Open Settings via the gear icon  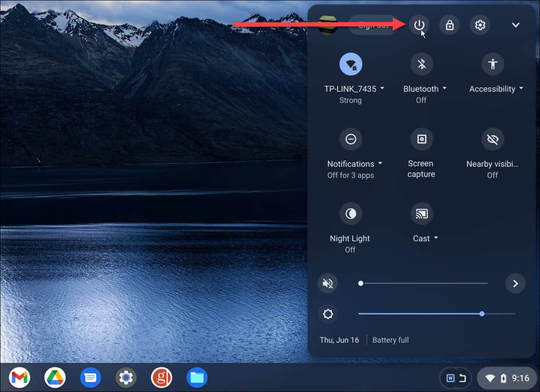pyautogui.click(x=480, y=25)
